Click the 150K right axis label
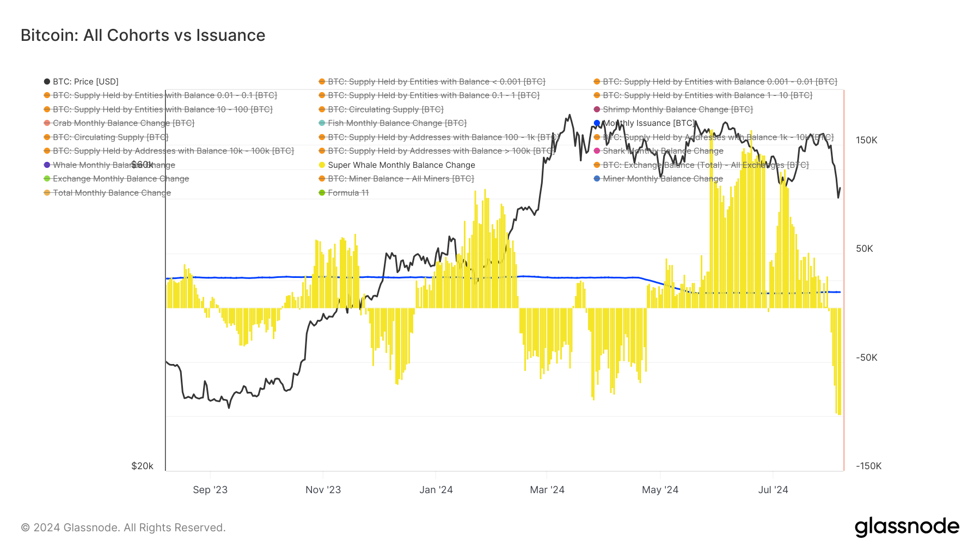 867,140
